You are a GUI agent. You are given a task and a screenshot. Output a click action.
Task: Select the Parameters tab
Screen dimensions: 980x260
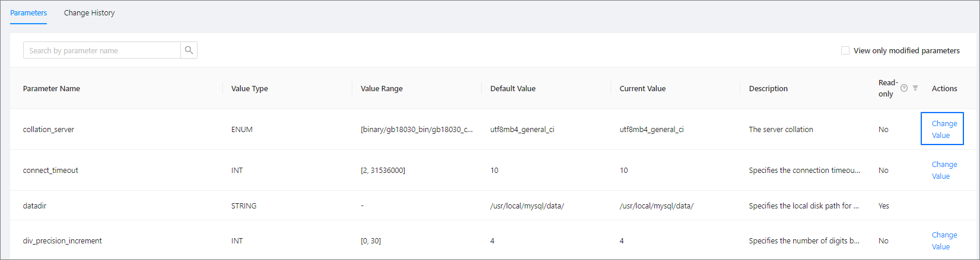coord(28,13)
